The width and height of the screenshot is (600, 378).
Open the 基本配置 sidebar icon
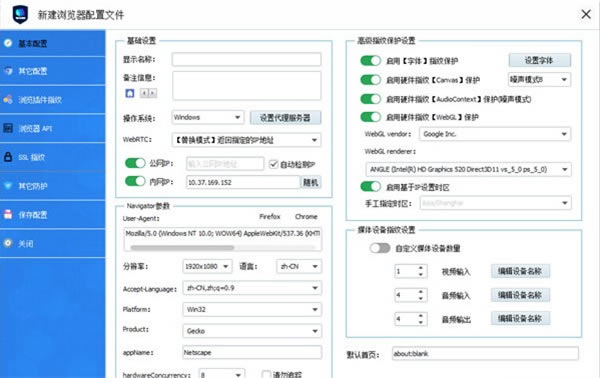click(8, 43)
